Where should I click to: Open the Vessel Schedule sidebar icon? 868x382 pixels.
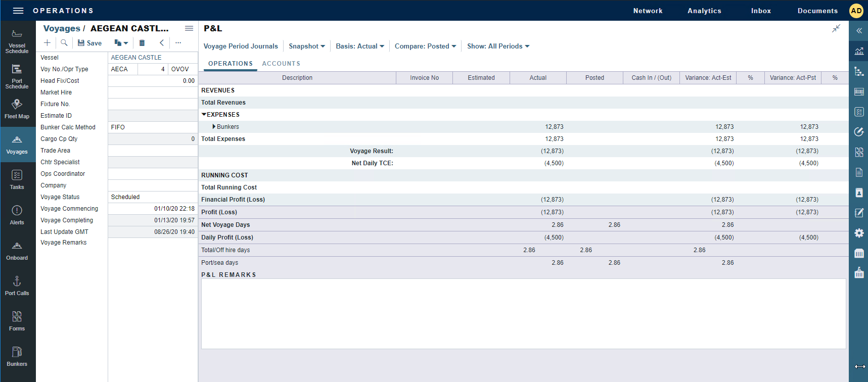tap(17, 40)
